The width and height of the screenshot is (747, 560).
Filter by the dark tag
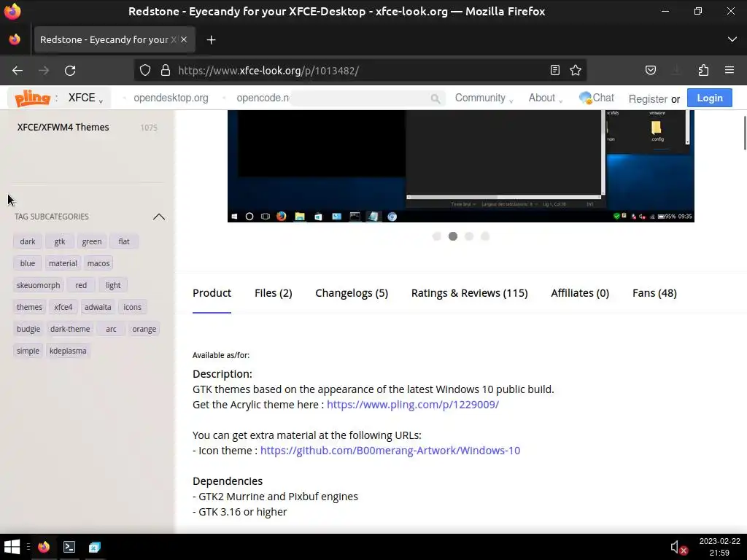[28, 241]
